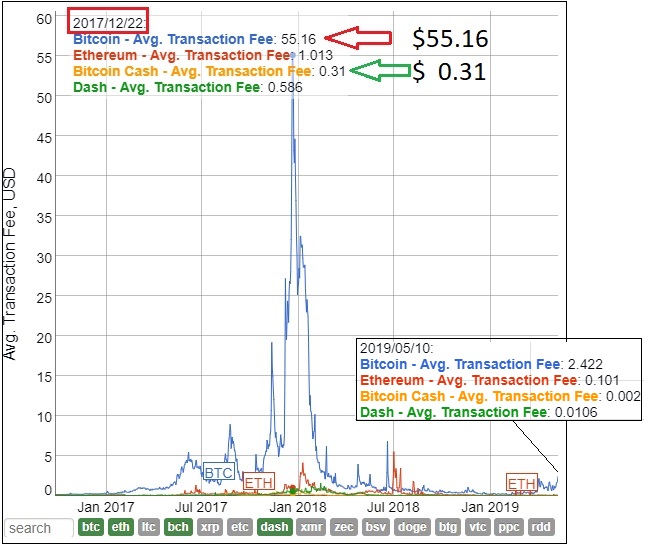The image size is (652, 551).
Task: Click the BTC chart annotation label
Action: [x=219, y=472]
